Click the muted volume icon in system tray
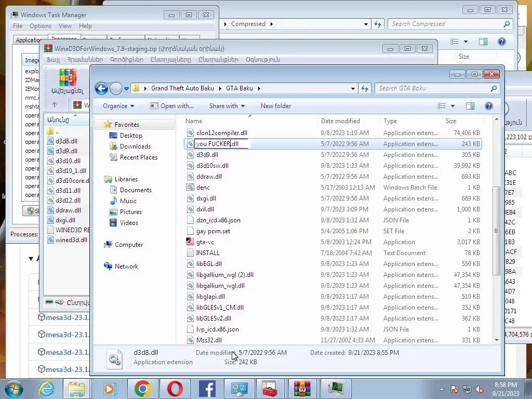The width and height of the screenshot is (532, 399). [480, 390]
